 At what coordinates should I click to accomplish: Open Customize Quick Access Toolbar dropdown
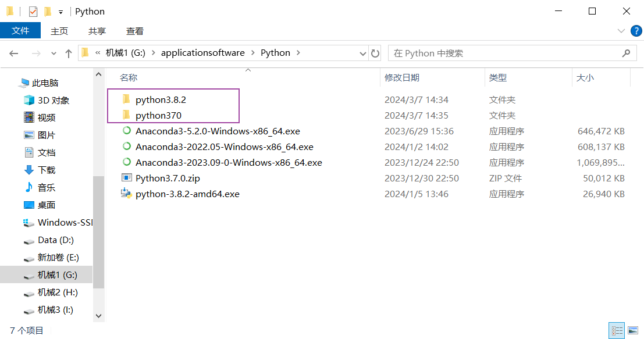click(x=61, y=12)
